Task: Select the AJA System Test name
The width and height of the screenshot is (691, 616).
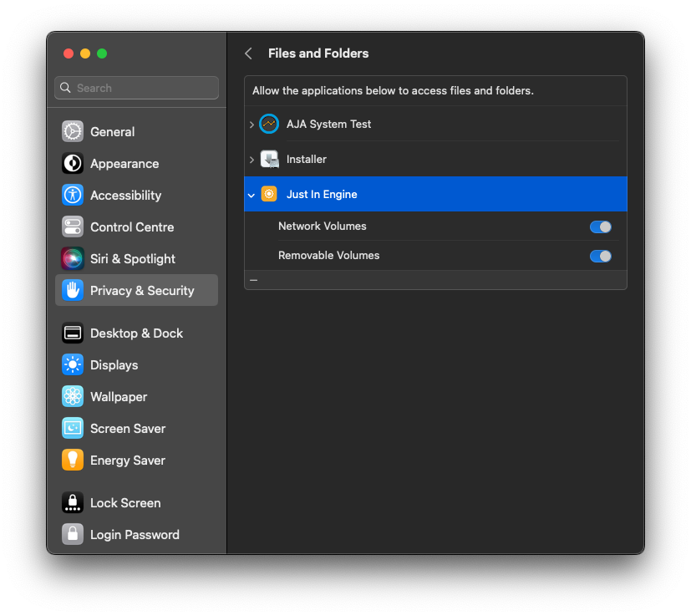Action: click(x=328, y=124)
